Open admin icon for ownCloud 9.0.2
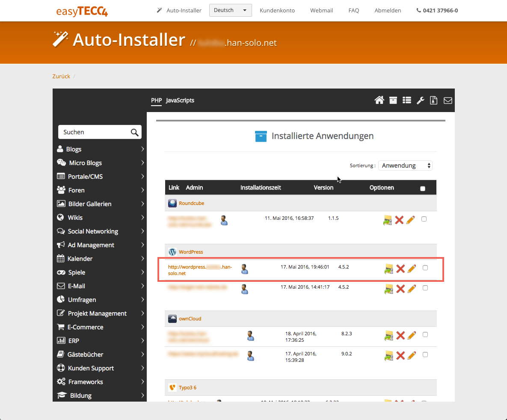This screenshot has width=507, height=420. click(250, 356)
